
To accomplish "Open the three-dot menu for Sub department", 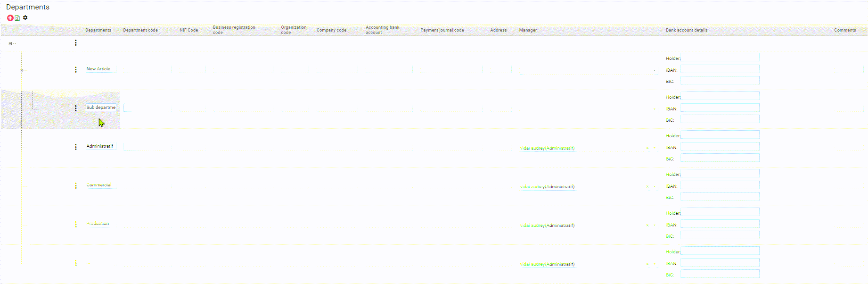I will point(76,108).
